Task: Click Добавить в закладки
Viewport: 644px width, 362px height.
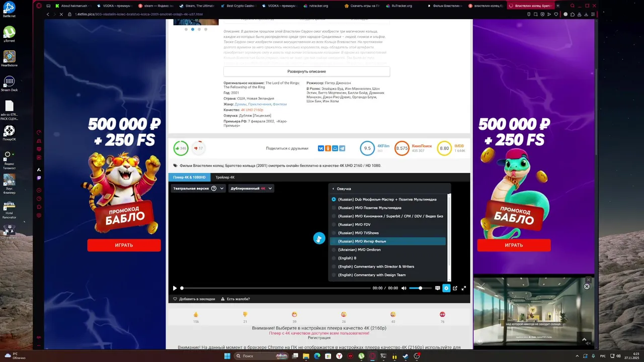Action: [x=194, y=299]
